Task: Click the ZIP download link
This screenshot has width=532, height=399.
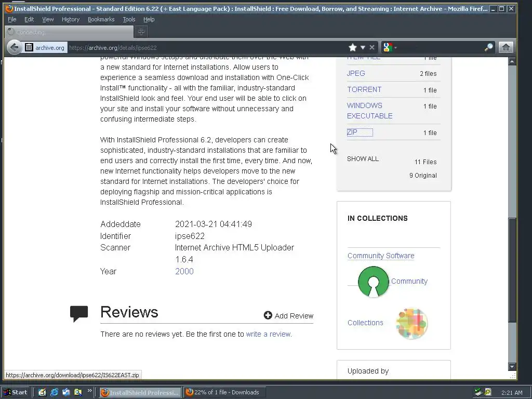Action: pyautogui.click(x=352, y=132)
